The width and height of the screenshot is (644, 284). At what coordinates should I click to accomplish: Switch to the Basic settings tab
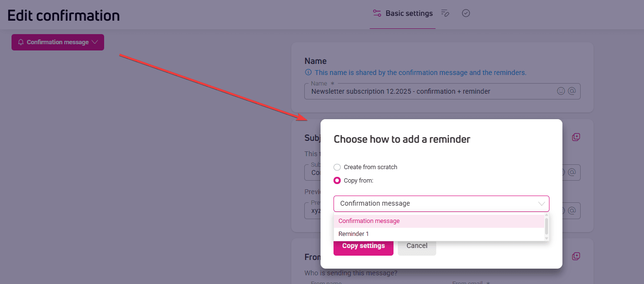click(x=403, y=13)
